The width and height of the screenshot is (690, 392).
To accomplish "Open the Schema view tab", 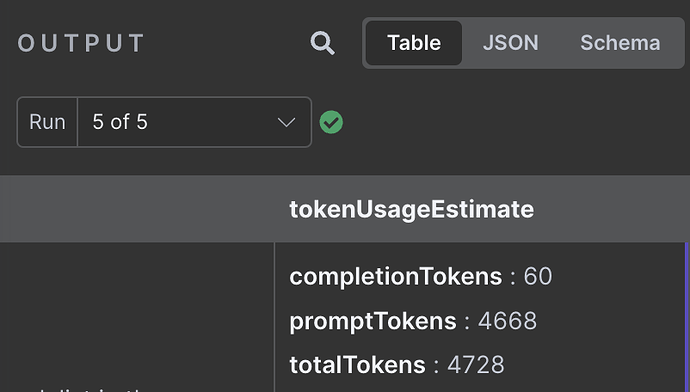I will point(620,43).
